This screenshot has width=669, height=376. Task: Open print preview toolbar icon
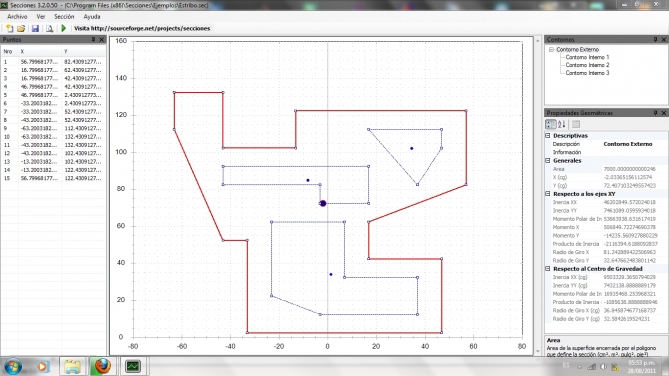tap(49, 29)
